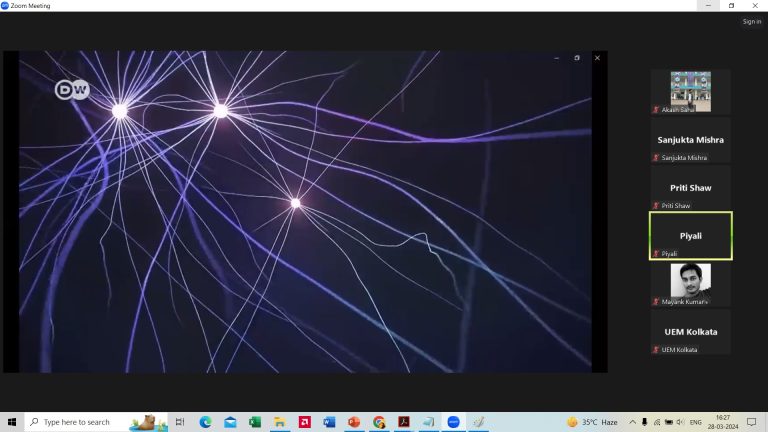Image resolution: width=768 pixels, height=432 pixels.
Task: Open the feather pen app in taskbar
Action: click(479, 422)
